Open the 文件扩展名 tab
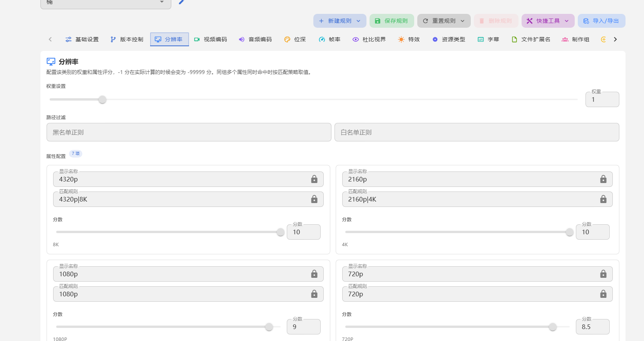This screenshot has height=341, width=644. coord(531,39)
